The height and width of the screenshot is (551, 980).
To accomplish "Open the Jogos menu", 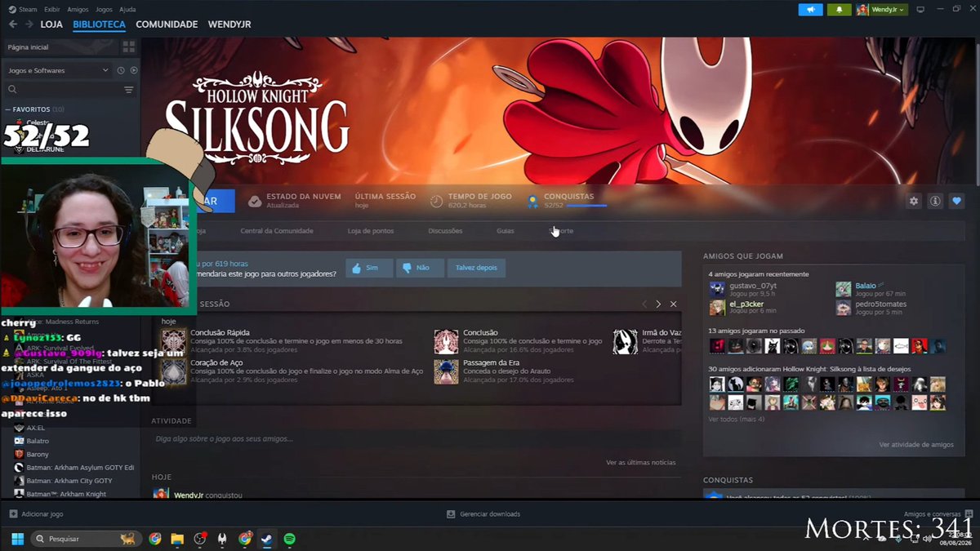I will [104, 10].
